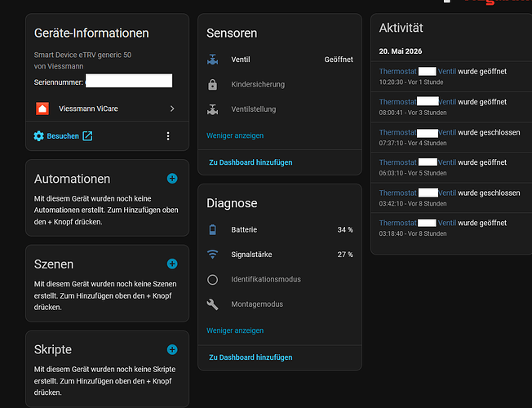Click the Wi-Fi icon beside Signalstärke
Screen dimensions: 532x408
pos(213,255)
